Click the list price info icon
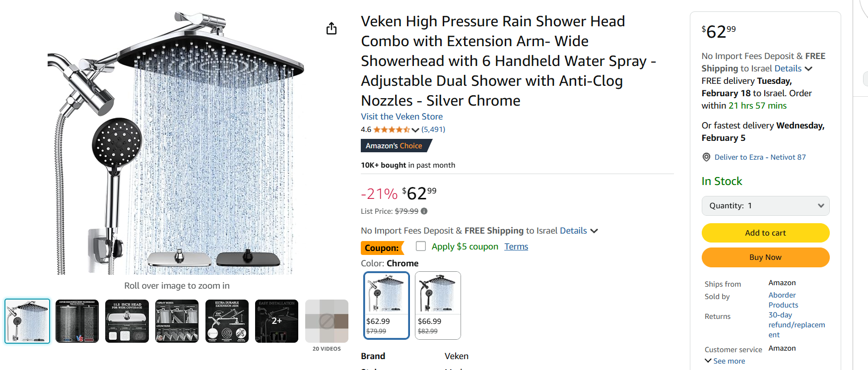The width and height of the screenshot is (868, 370). pos(424,211)
